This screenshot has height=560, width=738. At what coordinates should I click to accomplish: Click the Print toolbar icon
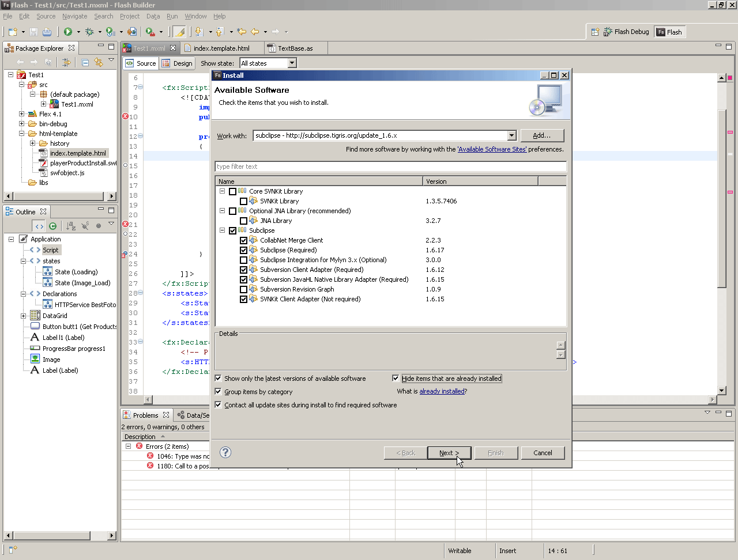47,32
